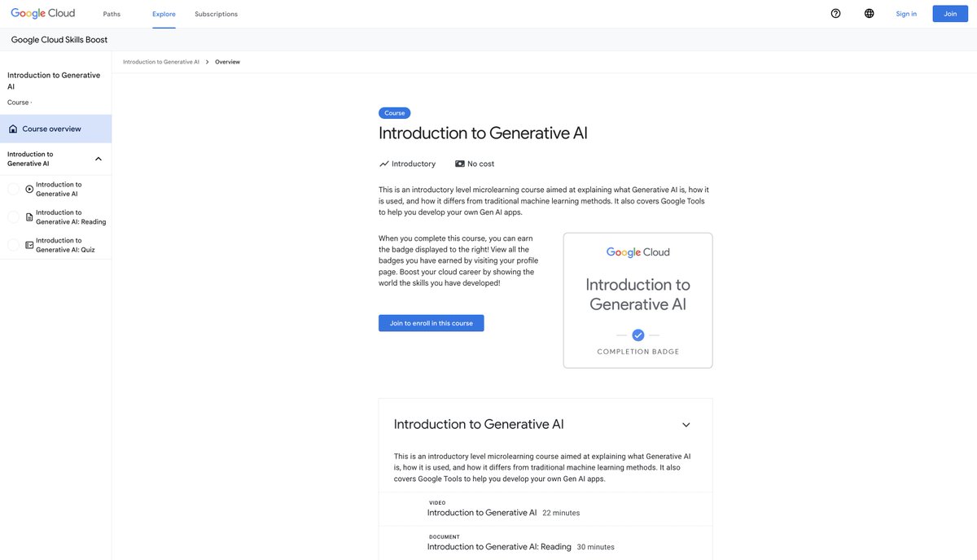Click the quiz icon for the Quiz item

tap(29, 245)
